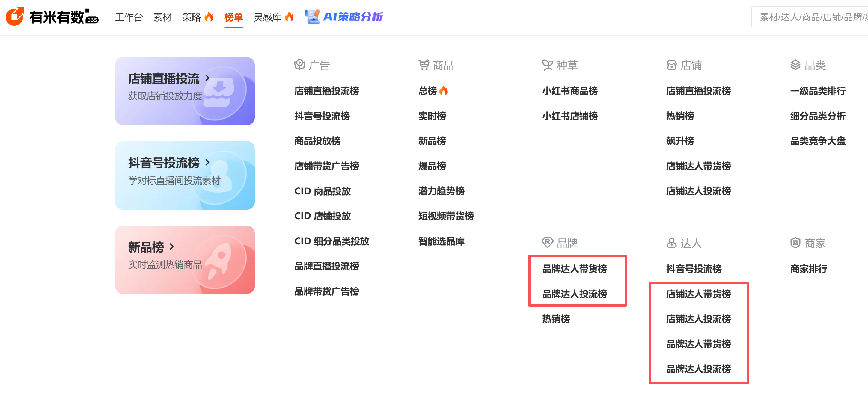Click the 种草 sprout icon
The image size is (868, 393).
click(x=547, y=65)
